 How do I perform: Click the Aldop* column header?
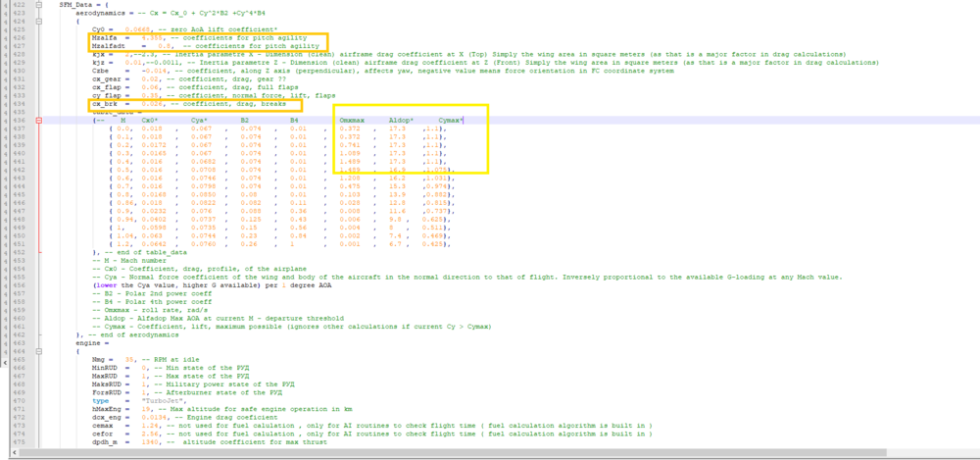coord(401,121)
